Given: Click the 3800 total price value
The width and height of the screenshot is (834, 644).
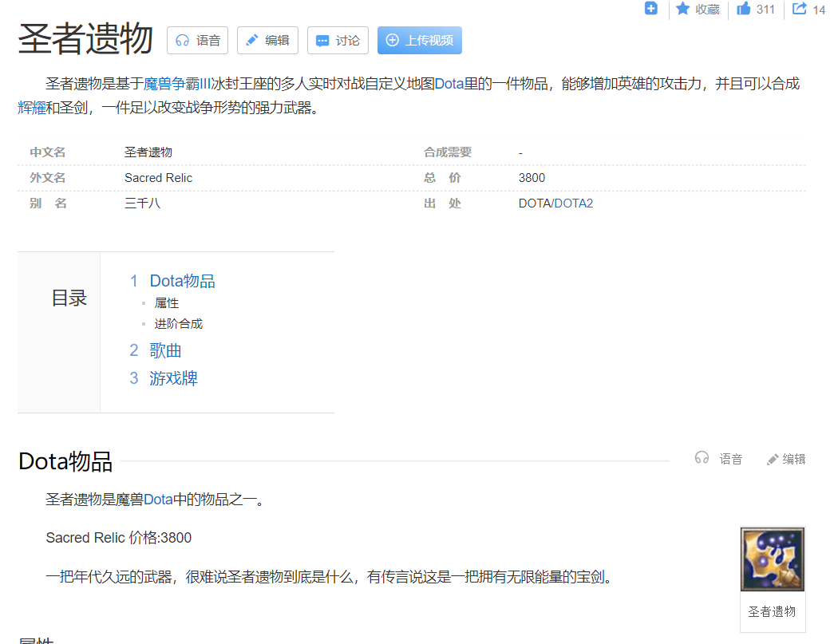Looking at the screenshot, I should [x=532, y=178].
